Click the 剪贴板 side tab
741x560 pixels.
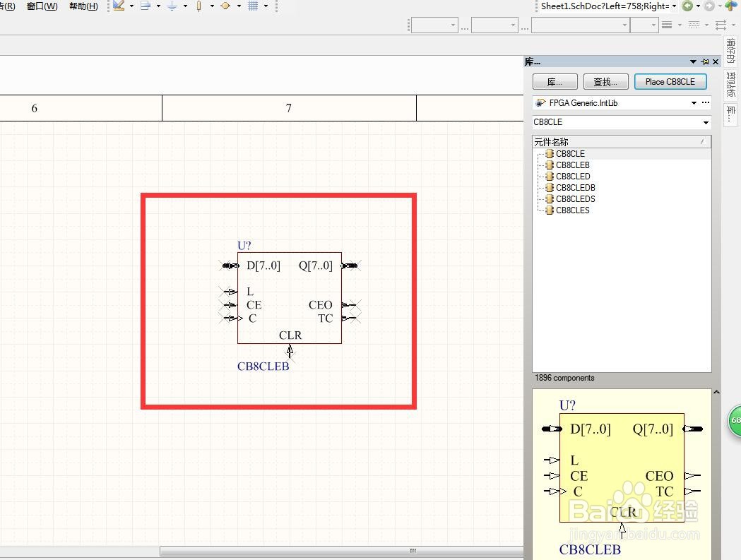point(730,85)
